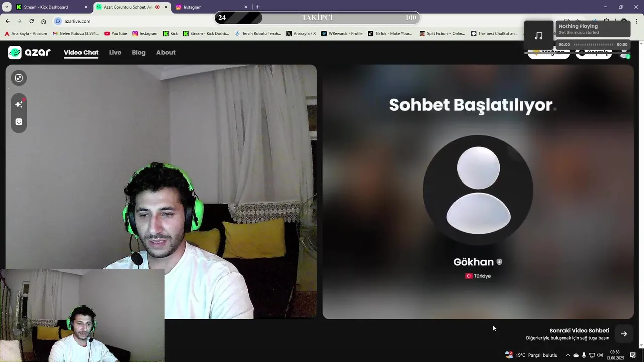Open the Gelen Kutusu Gmail bookmark

76,34
